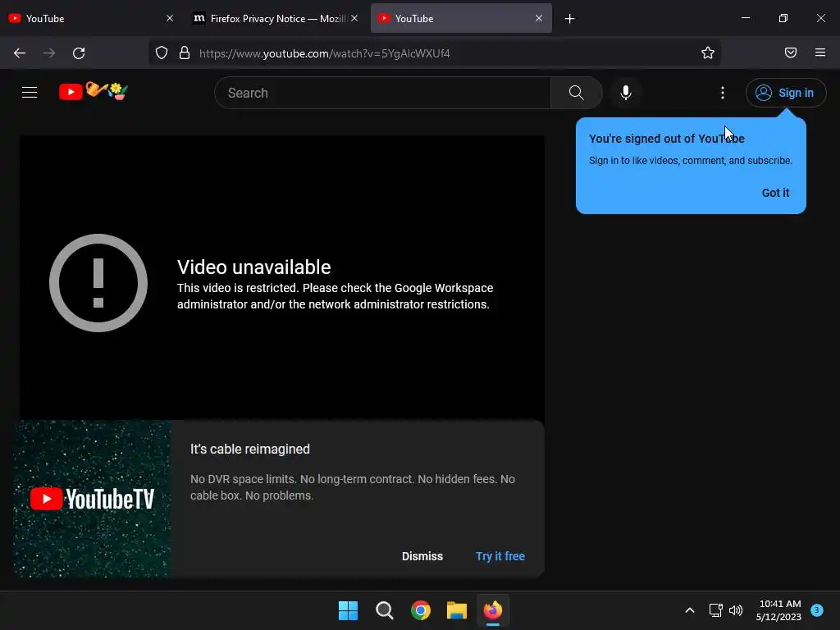
Task: Click "You're signed out of YouTube" text
Action: coord(666,139)
